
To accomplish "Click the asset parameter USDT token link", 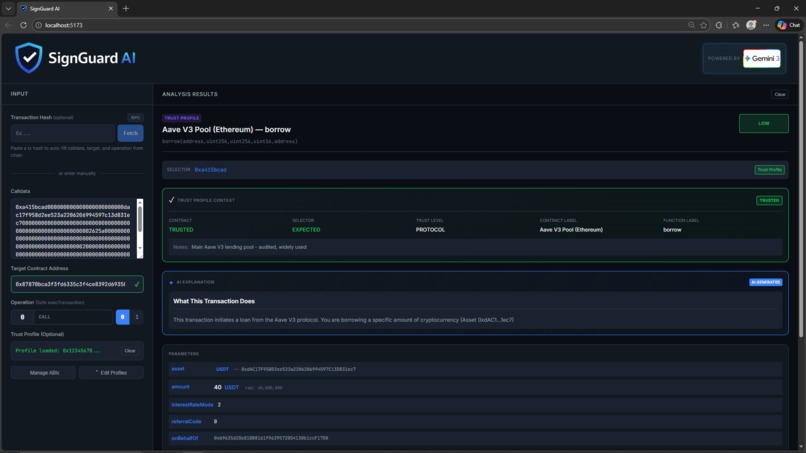I will (222, 369).
